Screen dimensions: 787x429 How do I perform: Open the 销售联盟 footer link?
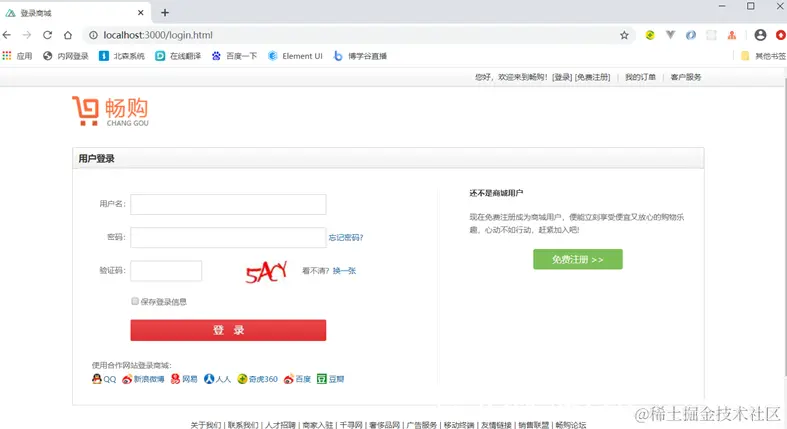pos(534,425)
